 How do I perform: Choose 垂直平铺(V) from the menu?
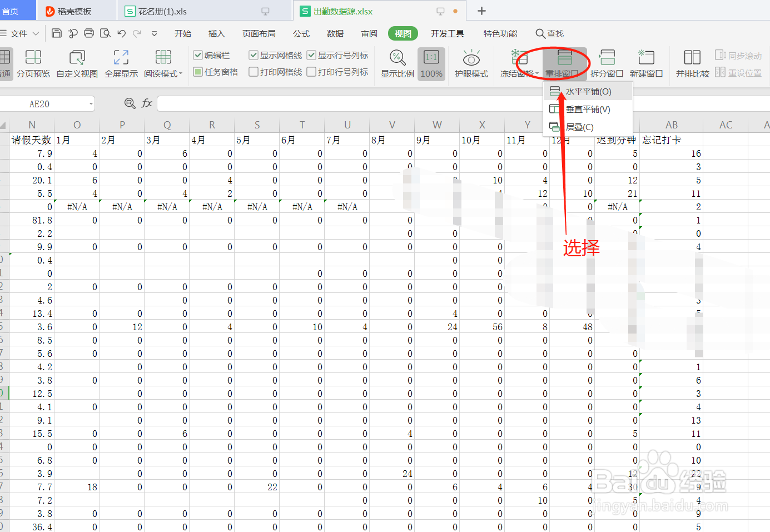(x=588, y=109)
